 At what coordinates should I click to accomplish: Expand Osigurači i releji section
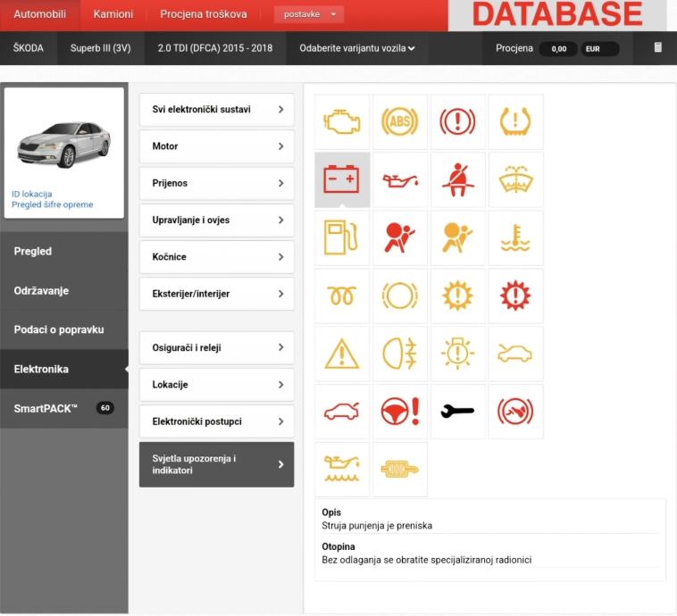click(216, 348)
